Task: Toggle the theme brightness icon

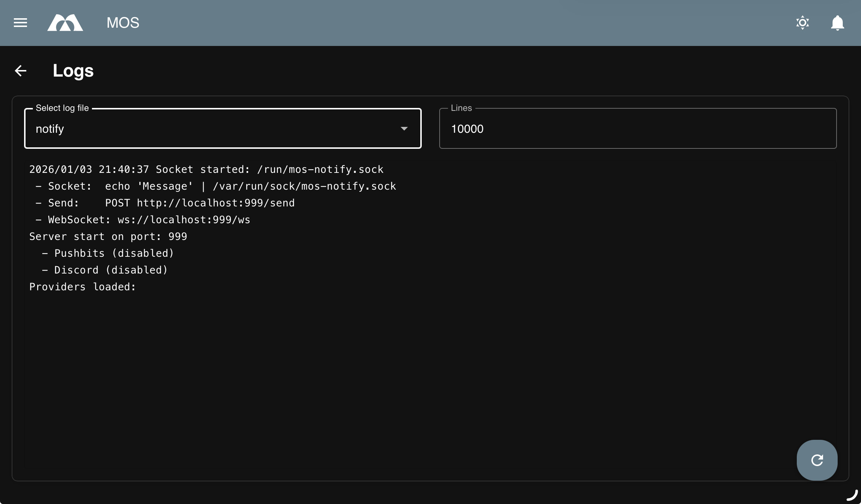Action: click(802, 23)
